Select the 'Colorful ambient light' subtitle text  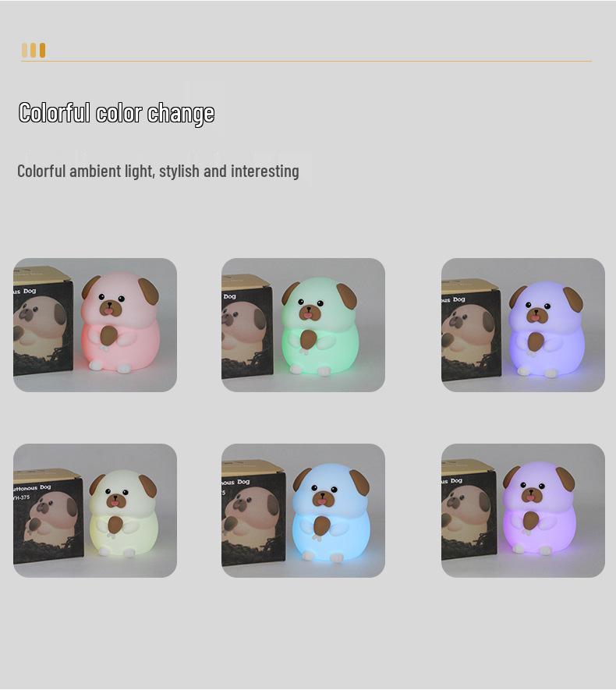[x=158, y=172]
